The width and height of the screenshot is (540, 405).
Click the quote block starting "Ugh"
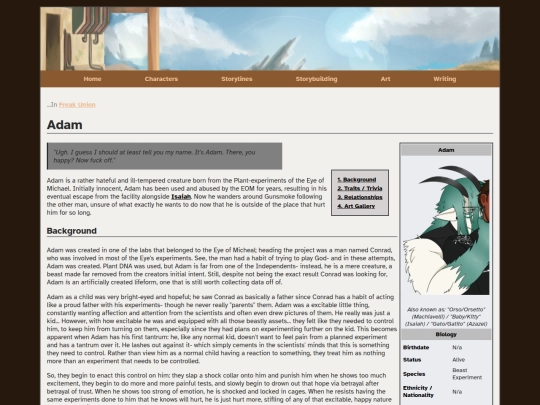[x=165, y=156]
